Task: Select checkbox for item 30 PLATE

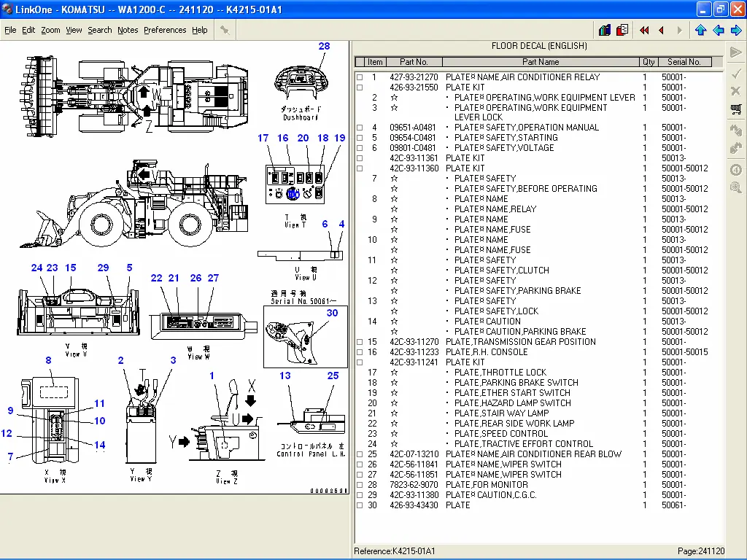Action: click(360, 505)
